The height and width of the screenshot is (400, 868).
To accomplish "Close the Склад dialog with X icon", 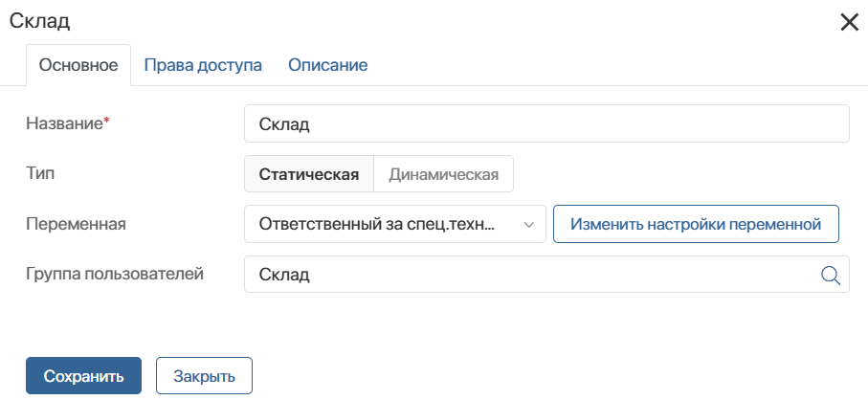I will pos(849,22).
